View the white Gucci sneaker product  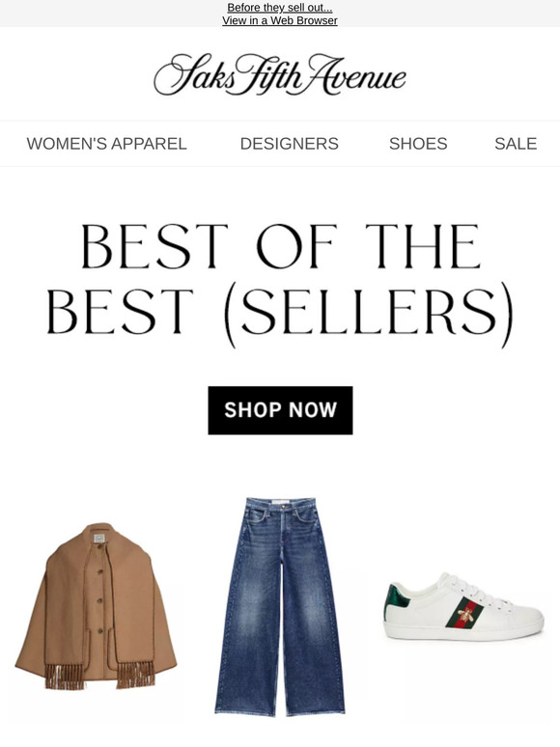(463, 606)
